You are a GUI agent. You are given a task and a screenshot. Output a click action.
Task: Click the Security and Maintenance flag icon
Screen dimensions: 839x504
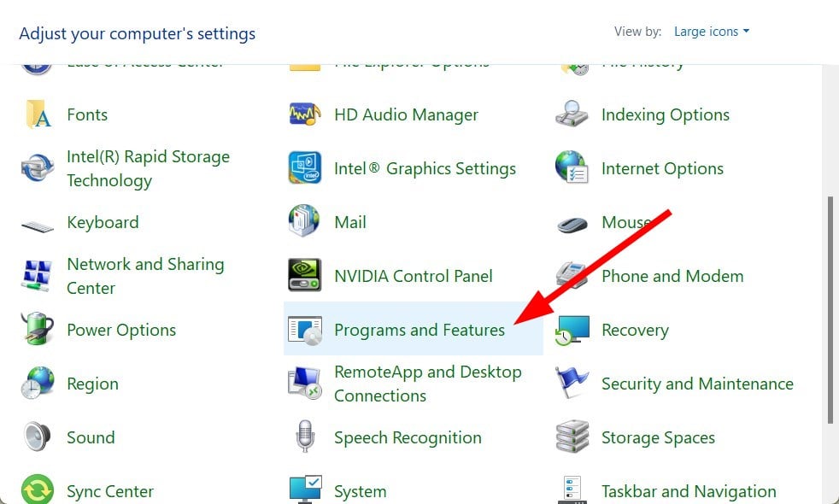point(572,383)
